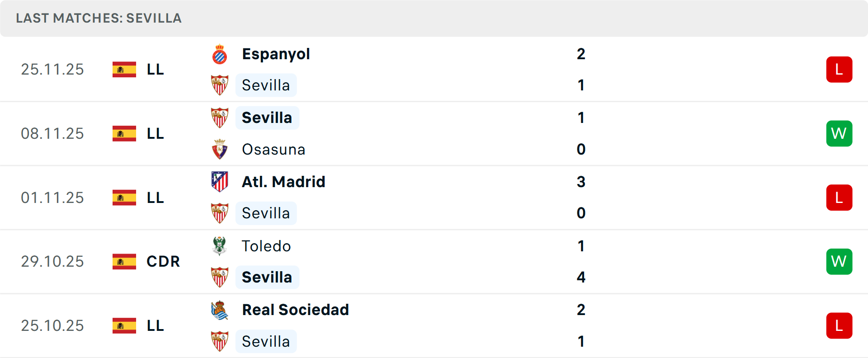Viewport: 868px width, 358px height.
Task: Click the 01.11.25 match date
Action: 52,198
